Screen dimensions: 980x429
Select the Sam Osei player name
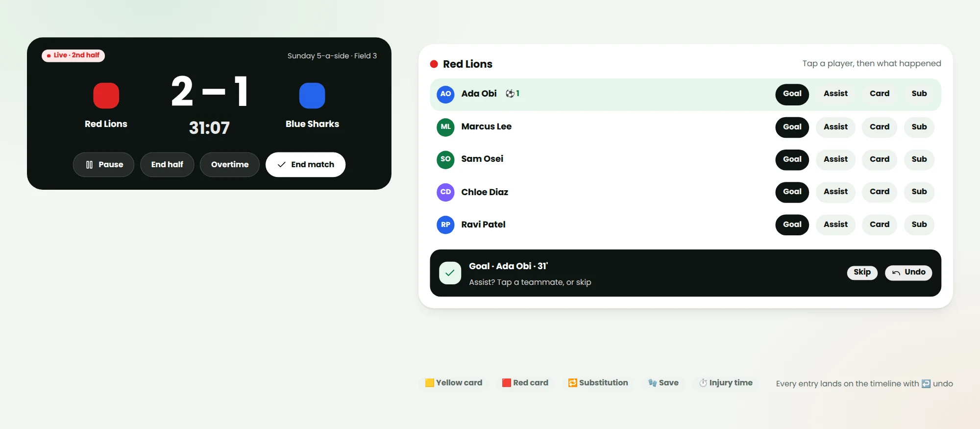(482, 159)
